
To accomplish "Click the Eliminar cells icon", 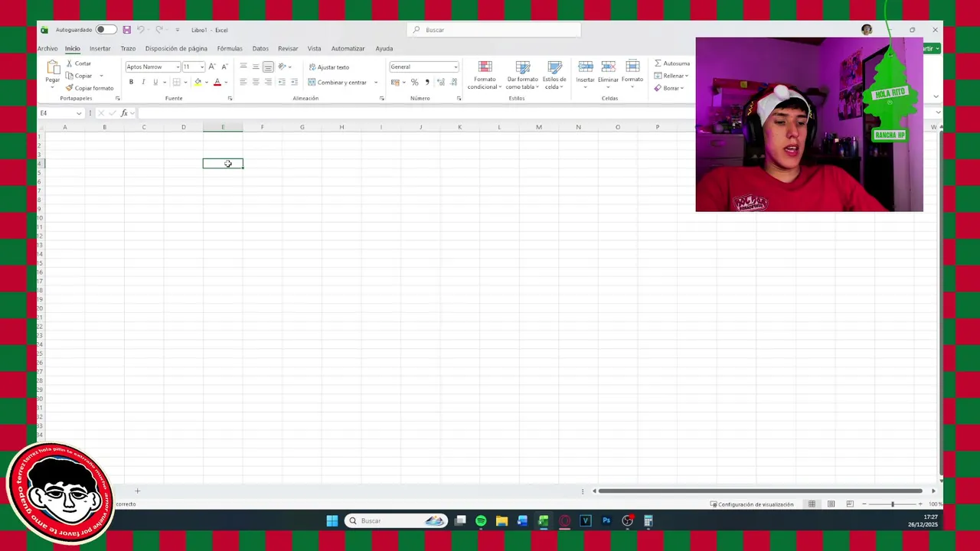I will [608, 67].
